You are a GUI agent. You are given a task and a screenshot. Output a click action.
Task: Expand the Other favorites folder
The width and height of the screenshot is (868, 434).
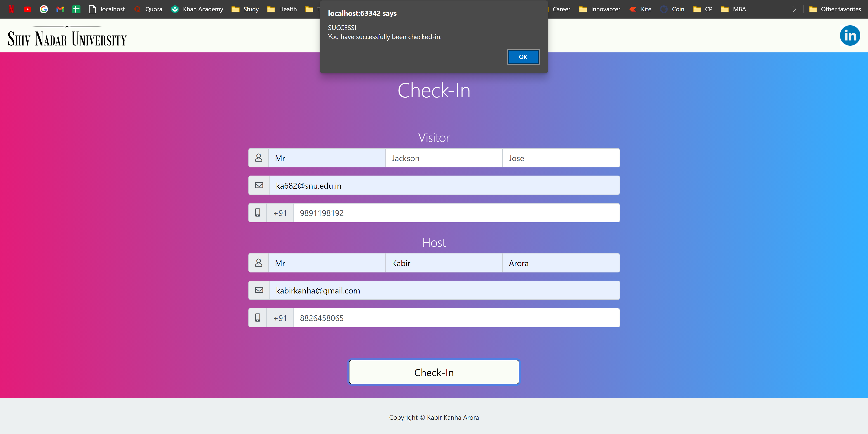pyautogui.click(x=835, y=9)
